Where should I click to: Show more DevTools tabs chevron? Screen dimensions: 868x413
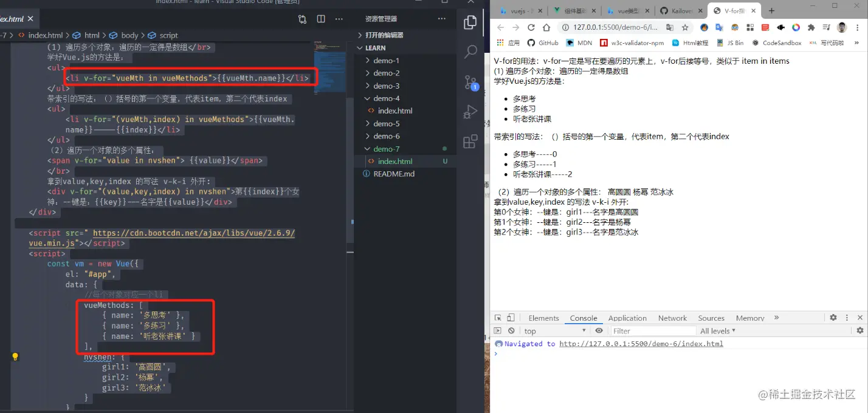(776, 318)
